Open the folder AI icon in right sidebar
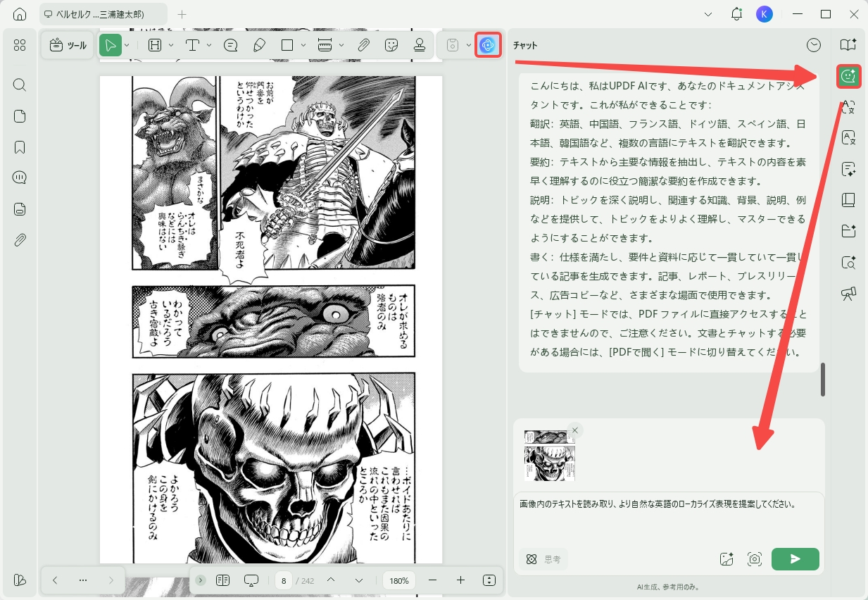Screen dimensions: 868x600 pos(848,231)
